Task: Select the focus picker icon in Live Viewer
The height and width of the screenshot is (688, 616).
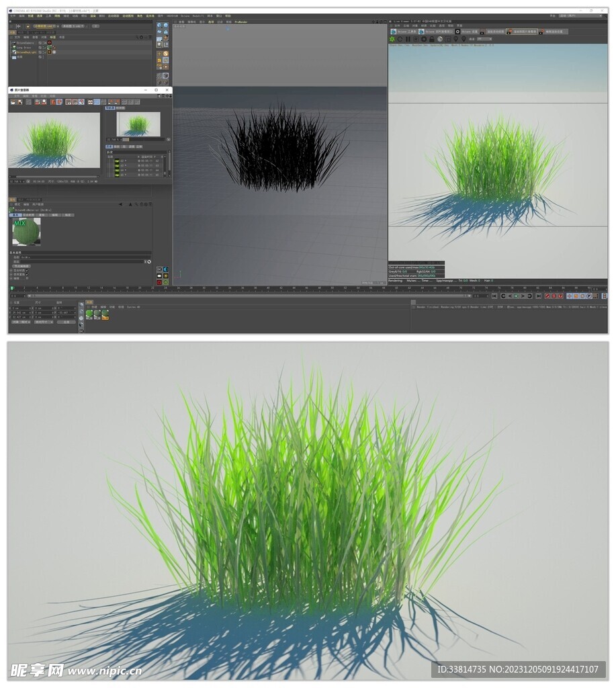Action: coord(455,40)
